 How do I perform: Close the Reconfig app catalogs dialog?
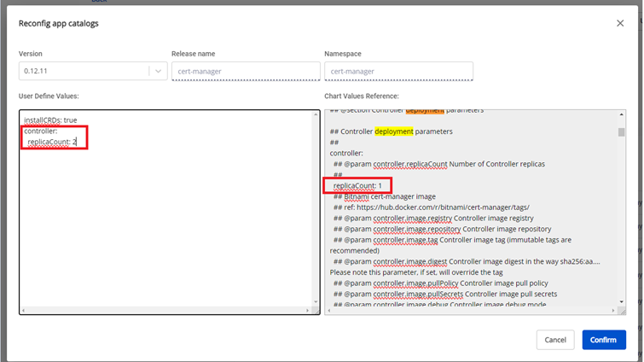620,23
